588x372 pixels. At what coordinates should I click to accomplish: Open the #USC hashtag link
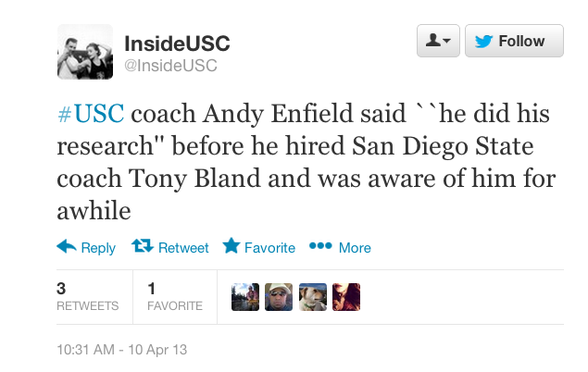[92, 116]
